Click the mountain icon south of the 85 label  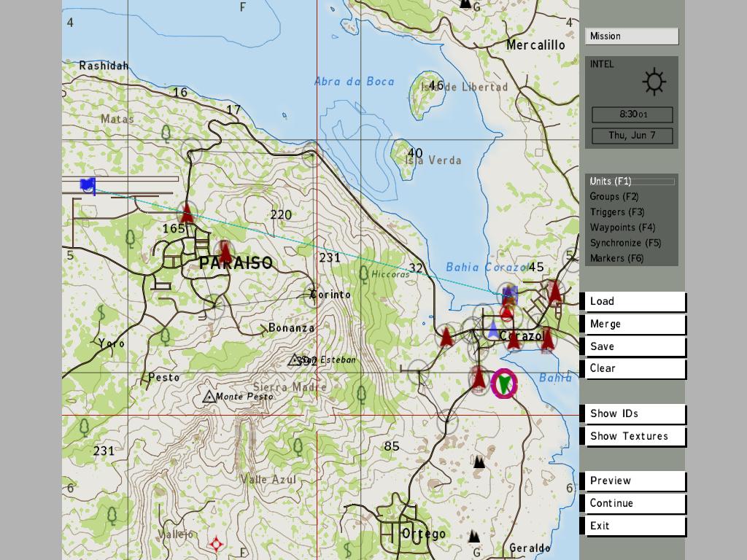pyautogui.click(x=479, y=462)
